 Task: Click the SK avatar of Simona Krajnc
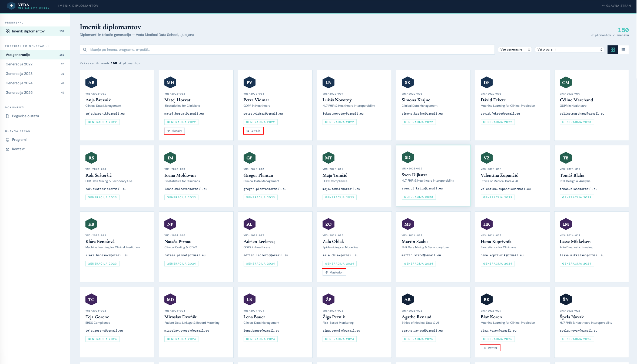(408, 83)
